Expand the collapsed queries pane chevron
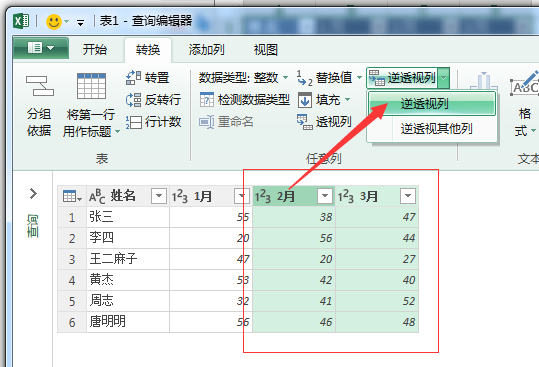This screenshot has width=539, height=367. pyautogui.click(x=33, y=193)
